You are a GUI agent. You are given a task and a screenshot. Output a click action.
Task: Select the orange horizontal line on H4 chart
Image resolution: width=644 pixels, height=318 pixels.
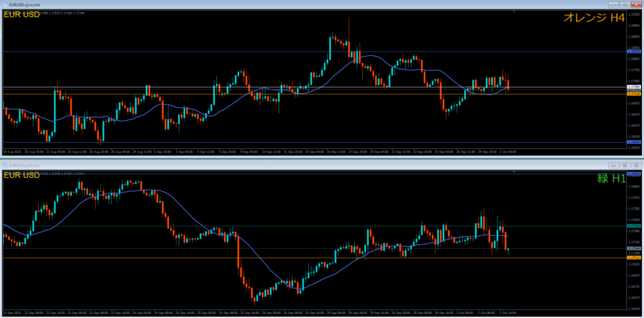314,94
